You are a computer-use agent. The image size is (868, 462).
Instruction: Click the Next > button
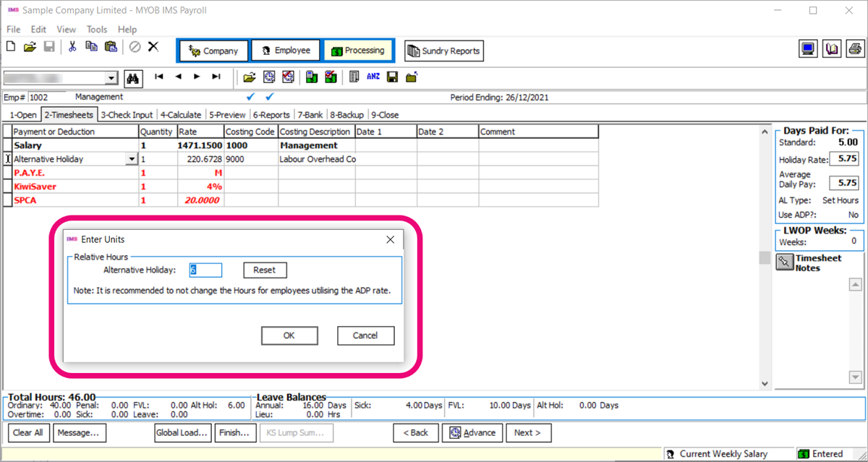pos(529,432)
